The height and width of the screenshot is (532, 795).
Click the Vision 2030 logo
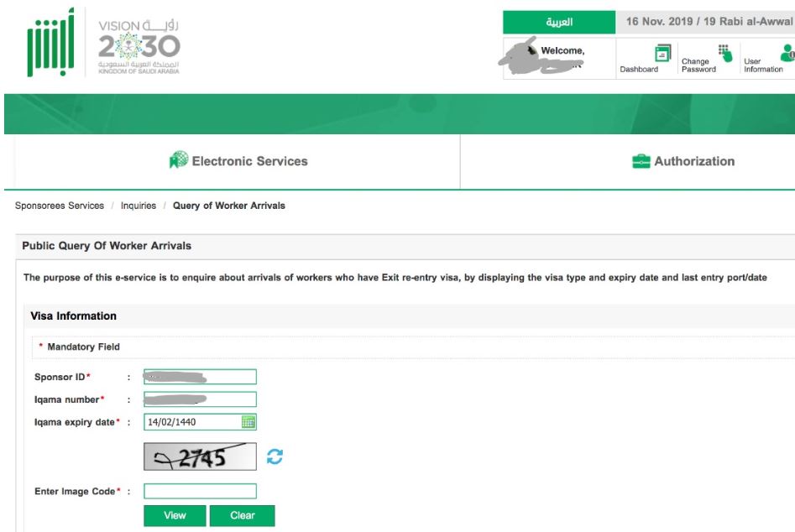click(x=139, y=47)
